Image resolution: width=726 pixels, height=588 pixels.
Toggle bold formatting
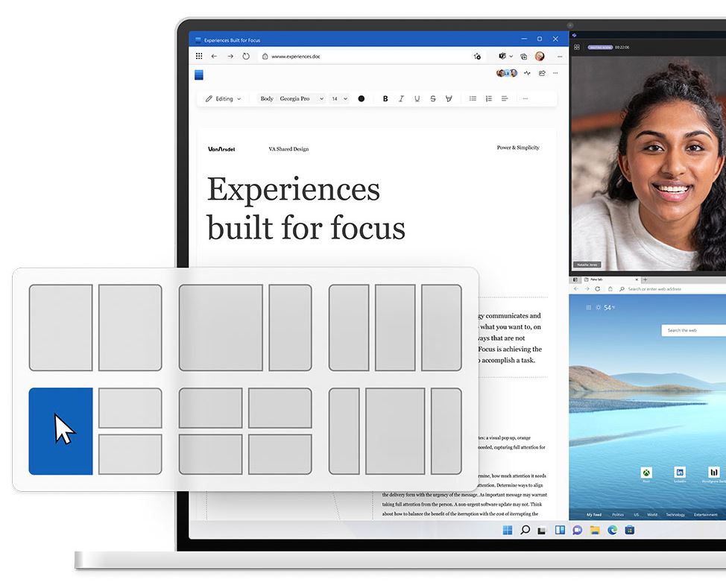tap(385, 98)
